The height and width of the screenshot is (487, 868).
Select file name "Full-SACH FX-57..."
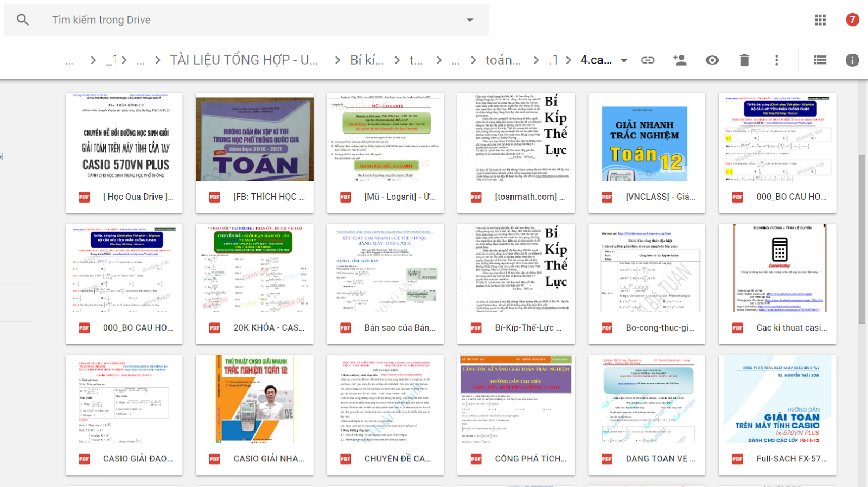click(792, 459)
